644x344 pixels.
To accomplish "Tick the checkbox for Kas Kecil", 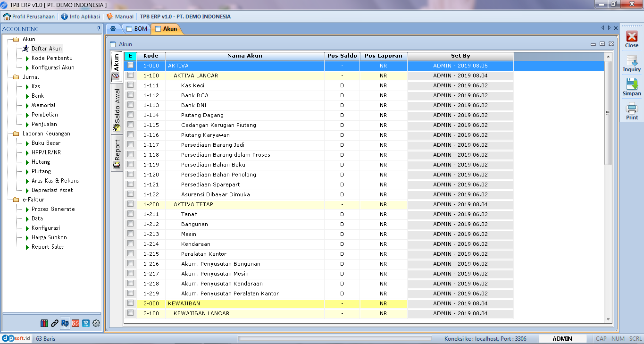I will tap(130, 85).
